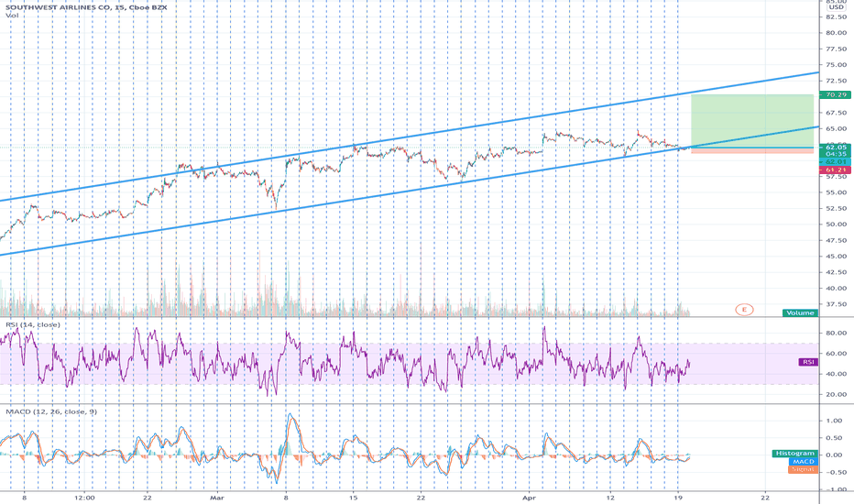Viewport: 854px width, 504px height.
Task: Select the red 61.21 stop price tag
Action: [x=836, y=170]
